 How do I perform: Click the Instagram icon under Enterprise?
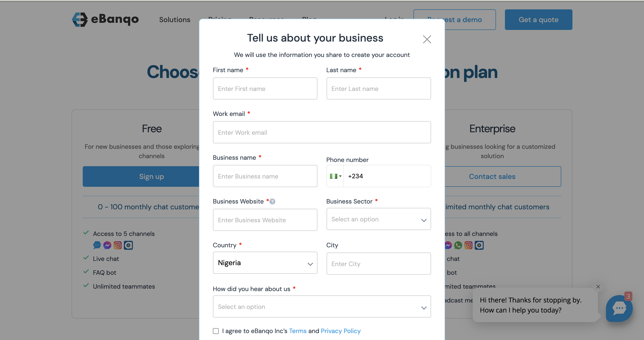[x=468, y=245]
